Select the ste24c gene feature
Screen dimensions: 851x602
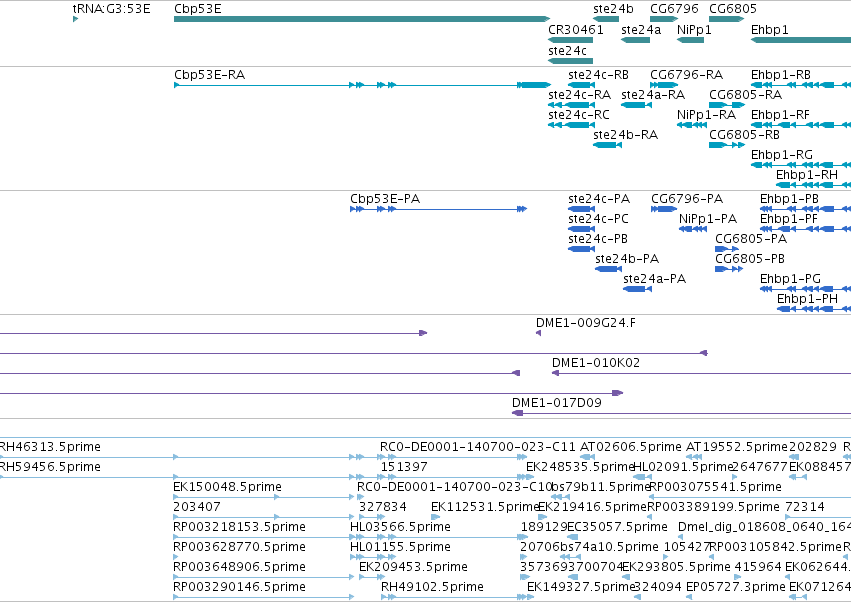[570, 61]
